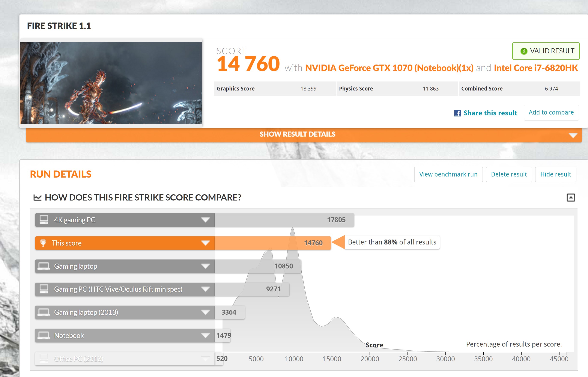The image size is (588, 377).
Task: Click the trophy icon on This score row
Action: pos(43,243)
